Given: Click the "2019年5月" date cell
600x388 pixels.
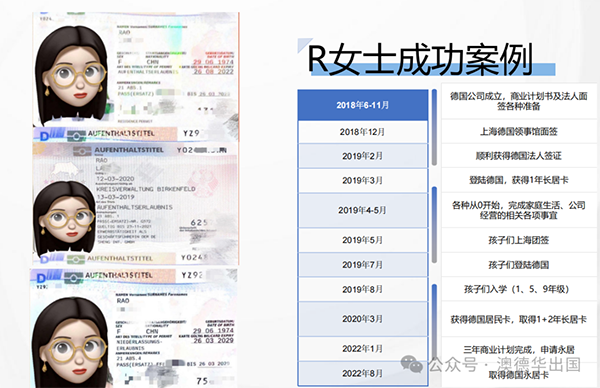Looking at the screenshot, I should pyautogui.click(x=363, y=240).
